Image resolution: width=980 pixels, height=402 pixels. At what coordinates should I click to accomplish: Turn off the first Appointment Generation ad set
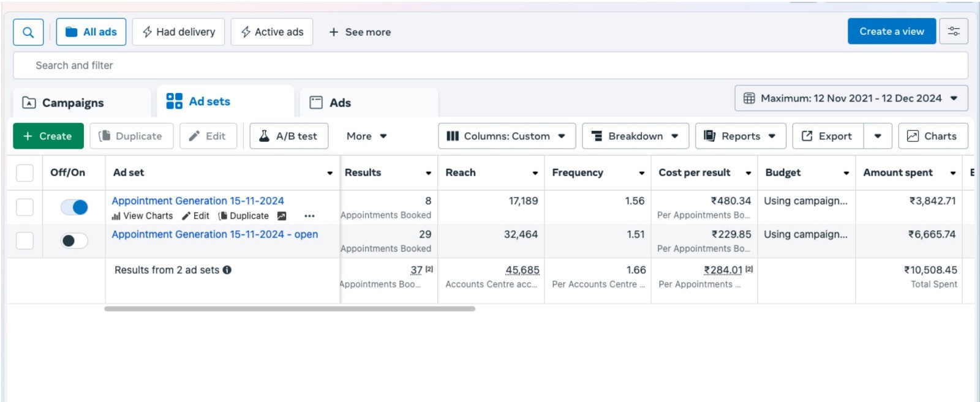pyautogui.click(x=74, y=207)
